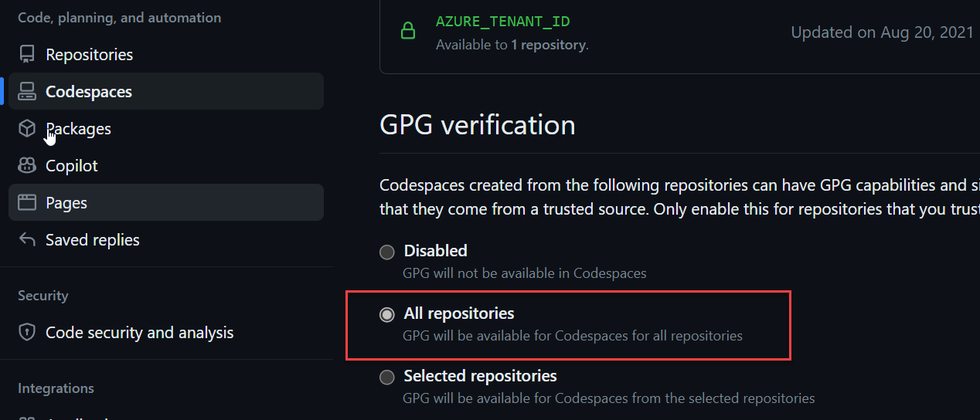Open Code security and analysis settings
Image resolution: width=980 pixels, height=420 pixels.
point(166,333)
